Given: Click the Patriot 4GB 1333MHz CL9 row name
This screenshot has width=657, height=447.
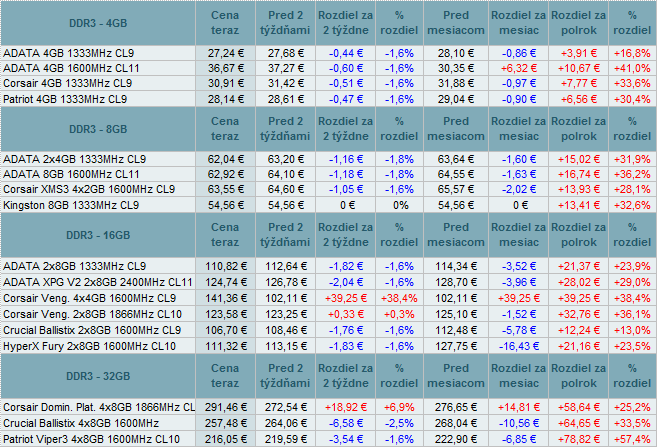Looking at the screenshot, I should coord(65,99).
